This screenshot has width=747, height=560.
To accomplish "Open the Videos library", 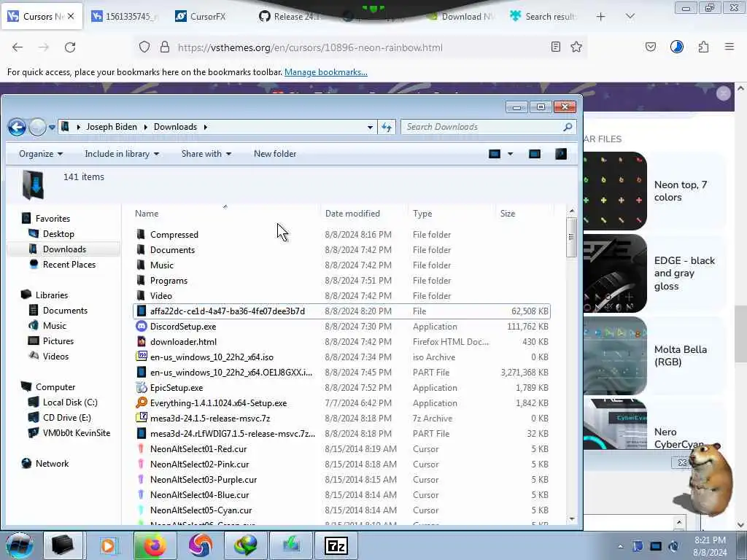I will point(55,356).
